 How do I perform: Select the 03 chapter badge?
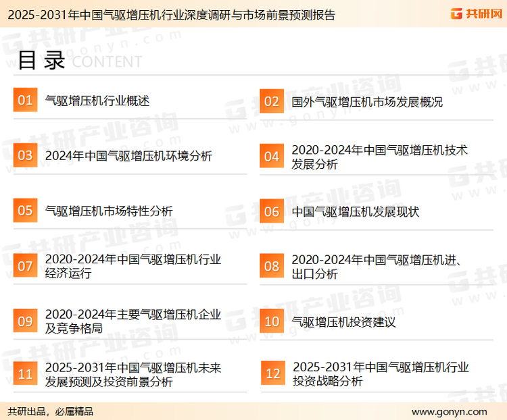pos(25,155)
